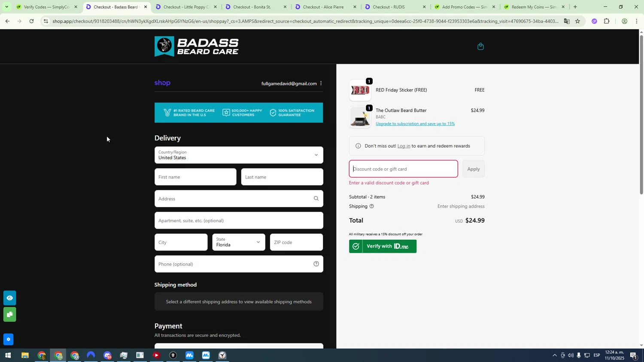
Task: Open Chrome profile avatar
Action: pyautogui.click(x=624, y=21)
